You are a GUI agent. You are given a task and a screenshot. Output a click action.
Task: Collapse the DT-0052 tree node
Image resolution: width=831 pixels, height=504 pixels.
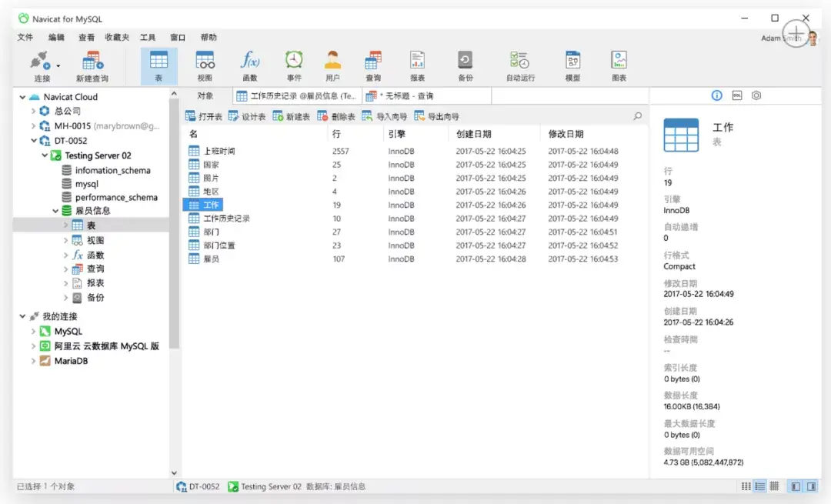point(33,141)
